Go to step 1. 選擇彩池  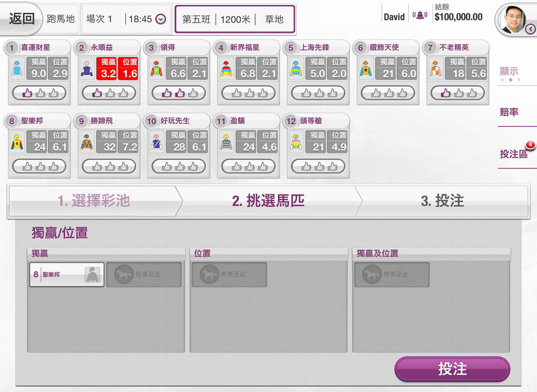93,201
